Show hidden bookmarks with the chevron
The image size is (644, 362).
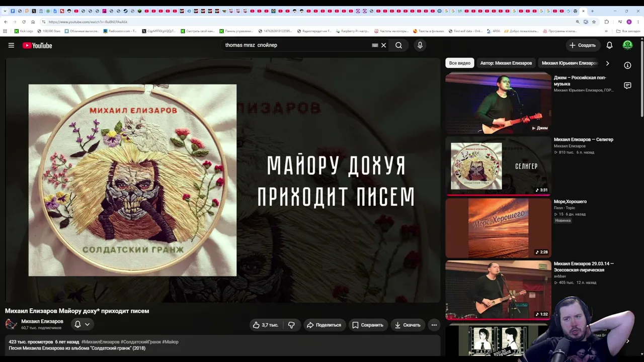[x=607, y=31]
